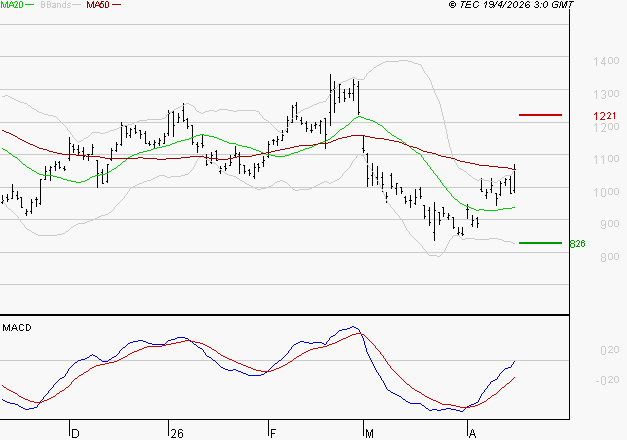
Task: Select the green 826 support line
Action: click(x=540, y=243)
